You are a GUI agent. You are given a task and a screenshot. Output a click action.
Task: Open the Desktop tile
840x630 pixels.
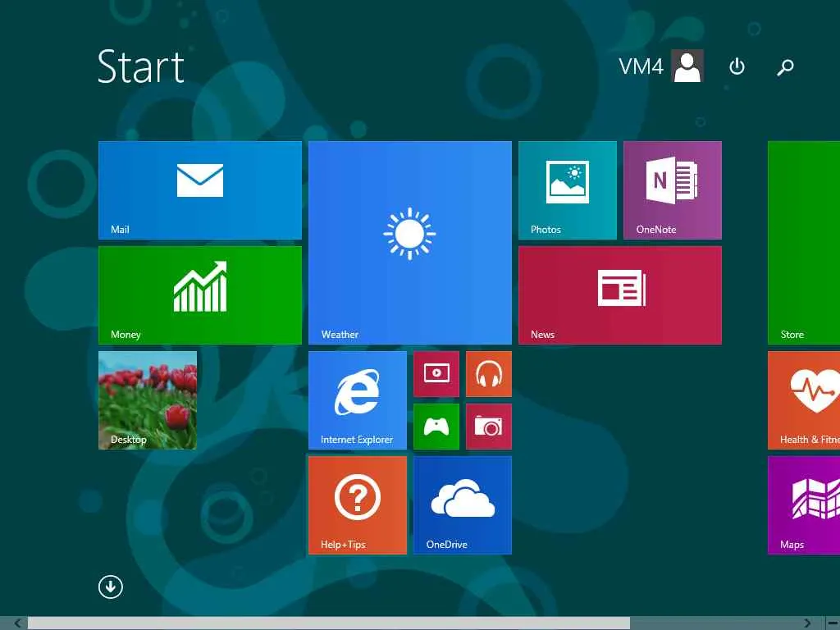click(x=148, y=400)
